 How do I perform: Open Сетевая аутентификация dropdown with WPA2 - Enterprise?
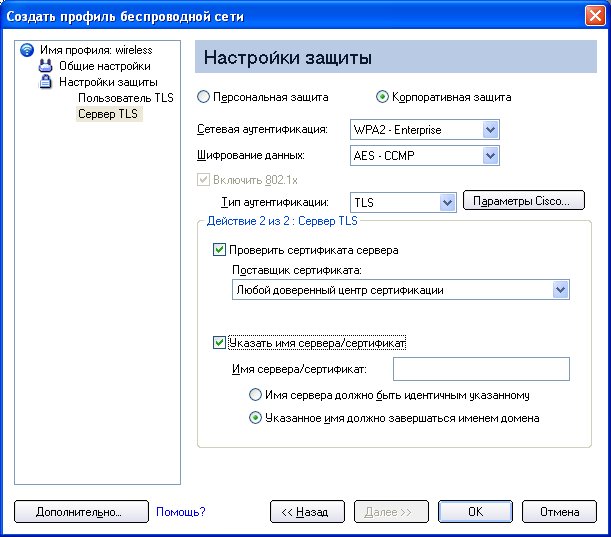425,129
